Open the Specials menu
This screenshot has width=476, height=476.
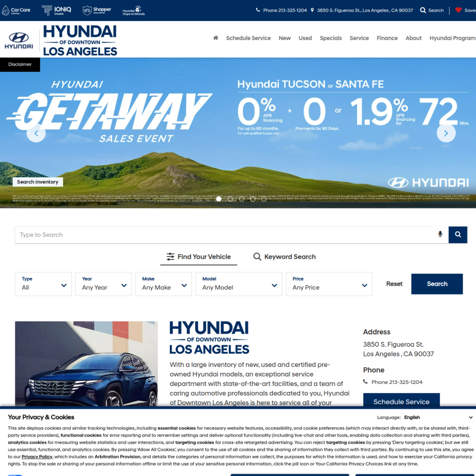(331, 38)
